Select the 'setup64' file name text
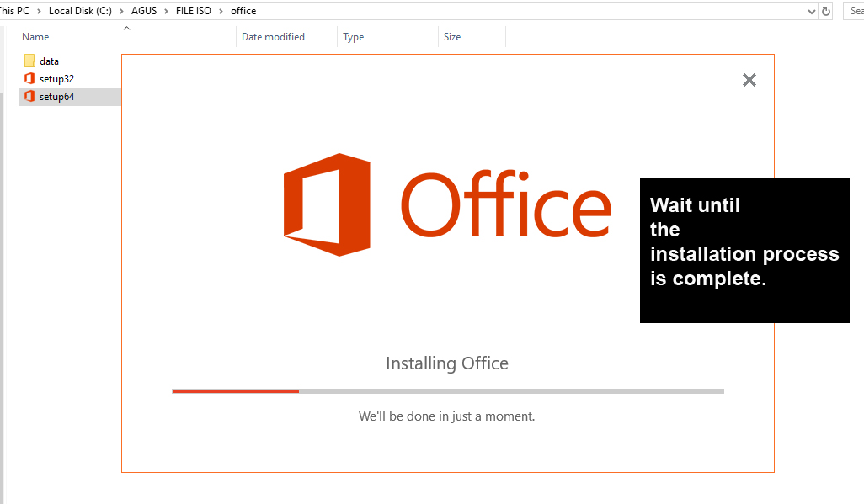The height and width of the screenshot is (504, 864). click(56, 97)
